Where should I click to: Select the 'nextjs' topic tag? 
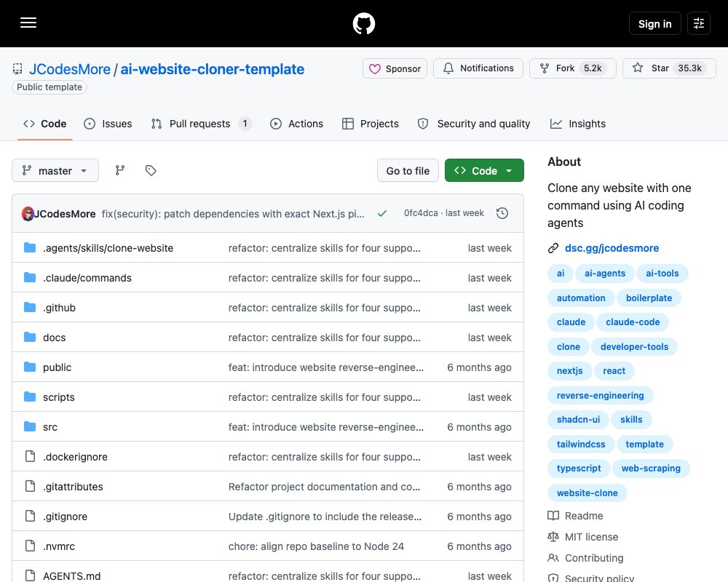(x=570, y=371)
